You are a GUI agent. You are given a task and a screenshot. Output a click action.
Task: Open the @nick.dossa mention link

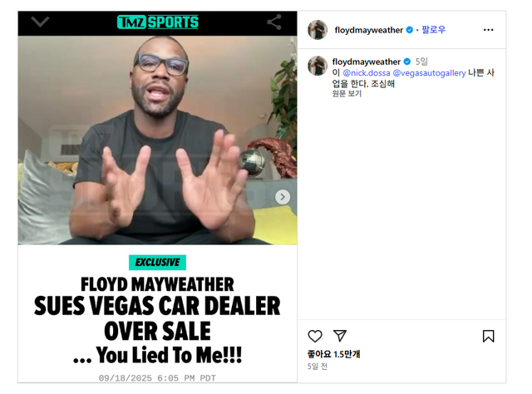point(367,73)
